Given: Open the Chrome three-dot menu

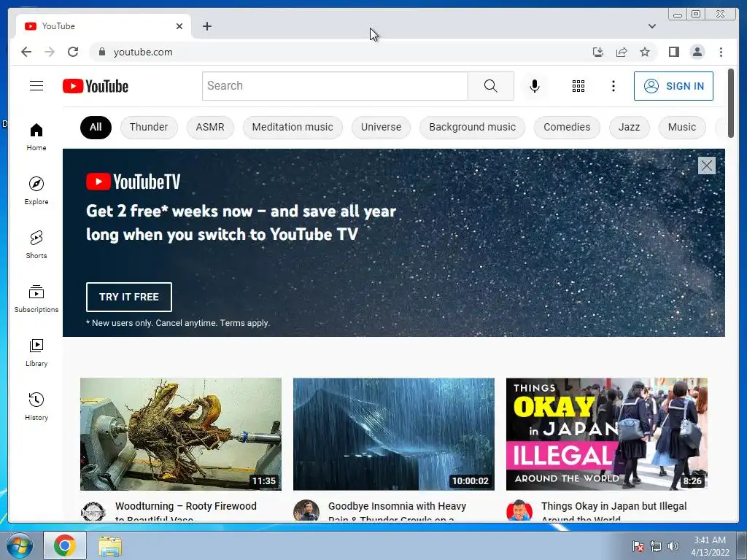Looking at the screenshot, I should pyautogui.click(x=721, y=52).
